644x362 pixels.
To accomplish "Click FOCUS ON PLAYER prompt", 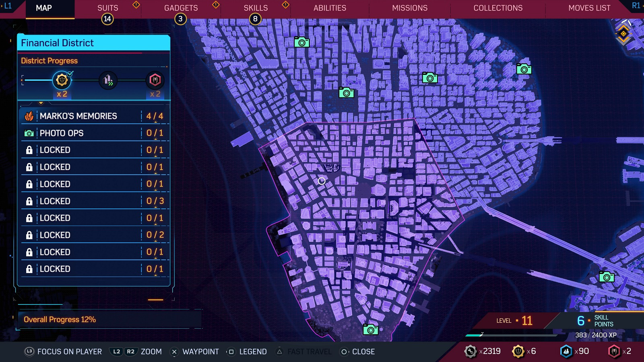I will click(64, 352).
